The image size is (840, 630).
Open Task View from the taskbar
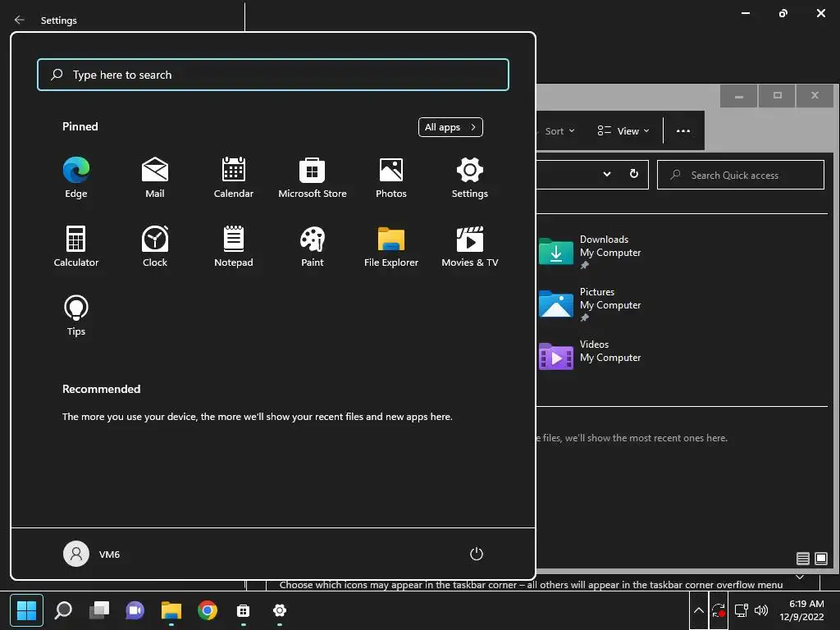[x=99, y=610]
